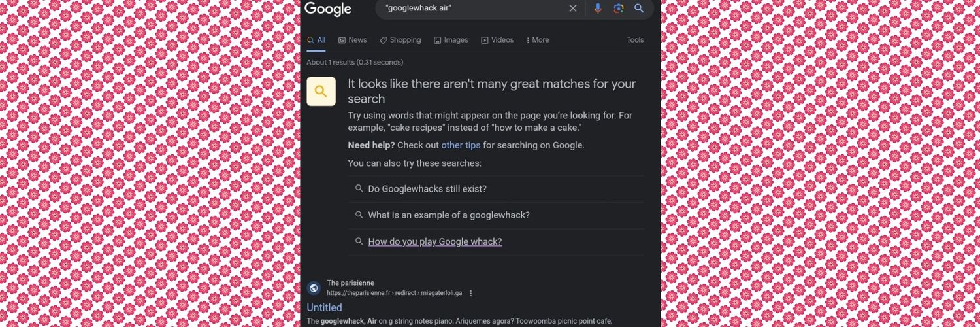Image resolution: width=980 pixels, height=327 pixels.
Task: Click the magnifier search submit icon
Action: coord(639,9)
